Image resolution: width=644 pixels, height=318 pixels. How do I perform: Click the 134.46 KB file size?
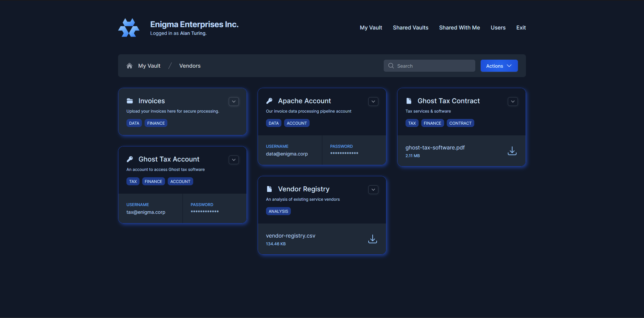pos(276,244)
